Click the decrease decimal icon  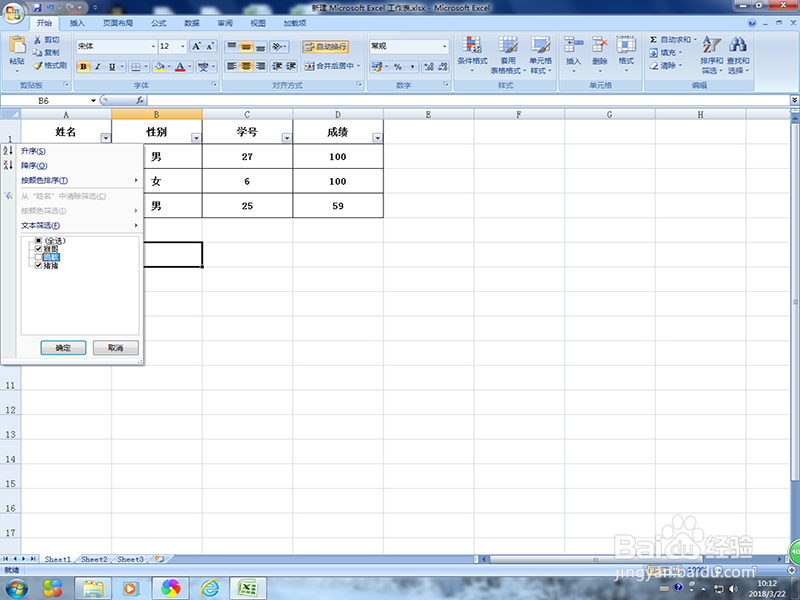(x=442, y=66)
